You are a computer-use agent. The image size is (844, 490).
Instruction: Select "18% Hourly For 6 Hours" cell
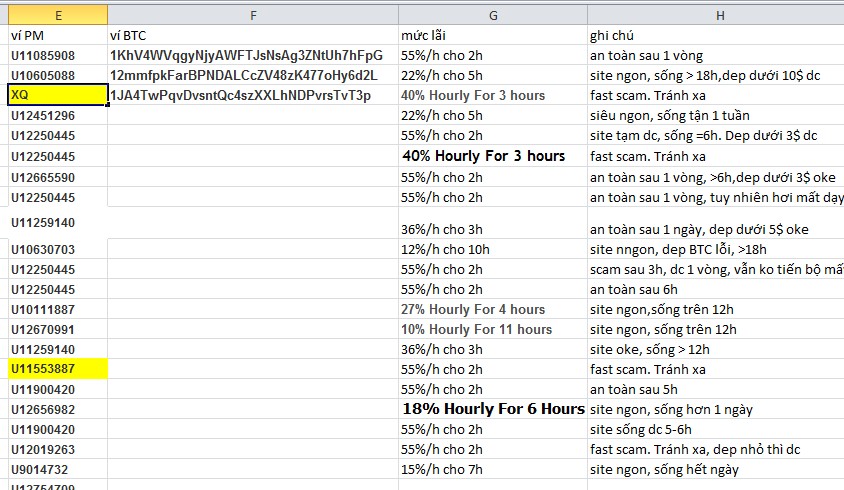tap(493, 409)
